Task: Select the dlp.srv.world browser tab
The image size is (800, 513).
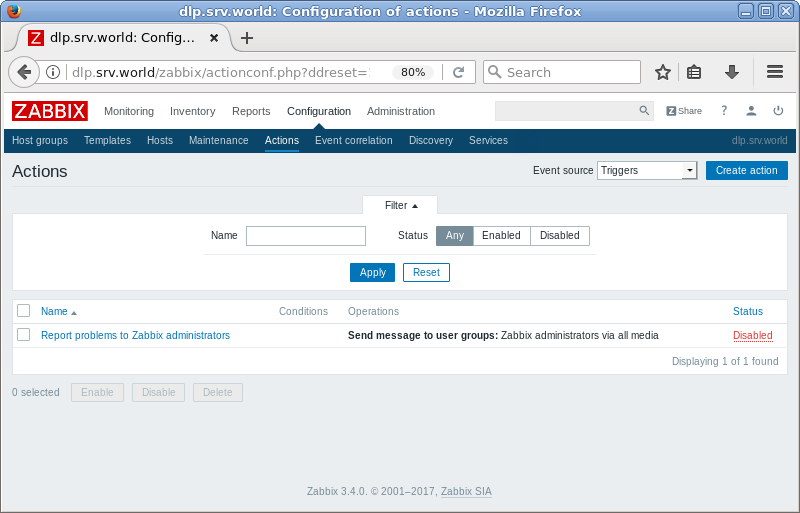Action: coord(122,38)
